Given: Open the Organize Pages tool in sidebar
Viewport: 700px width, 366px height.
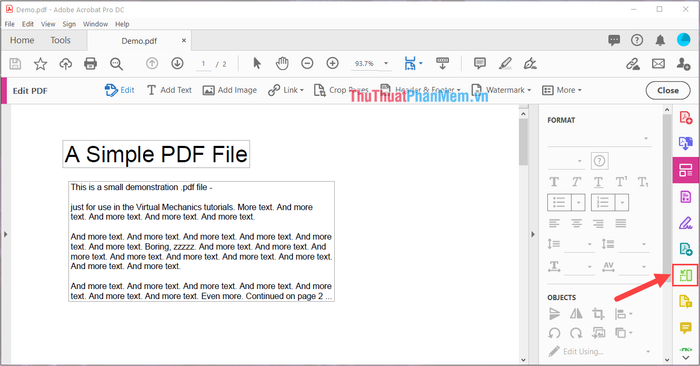Looking at the screenshot, I should [x=685, y=275].
